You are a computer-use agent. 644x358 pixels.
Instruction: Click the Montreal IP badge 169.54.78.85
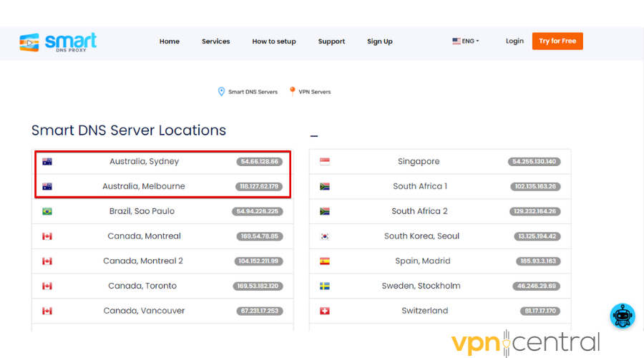260,236
